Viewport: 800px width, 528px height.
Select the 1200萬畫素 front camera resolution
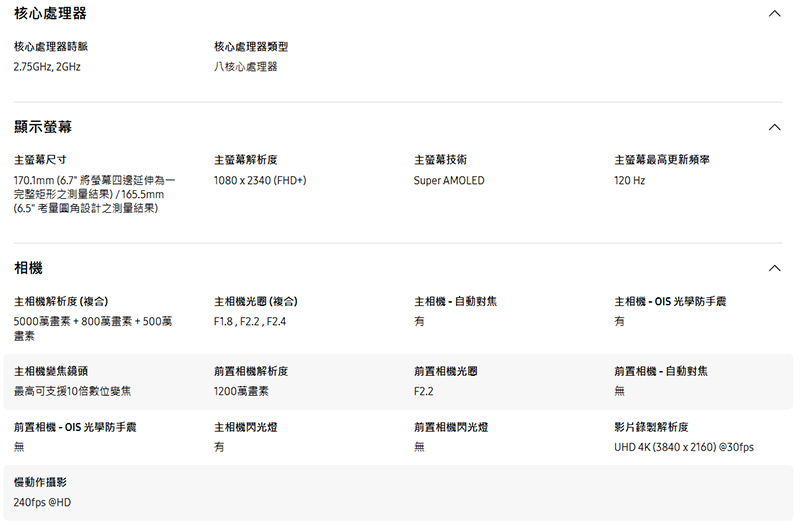[x=241, y=392]
